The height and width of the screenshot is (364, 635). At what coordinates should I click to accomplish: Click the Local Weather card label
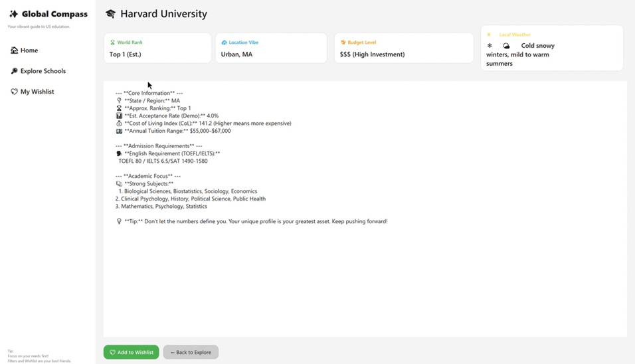click(515, 35)
